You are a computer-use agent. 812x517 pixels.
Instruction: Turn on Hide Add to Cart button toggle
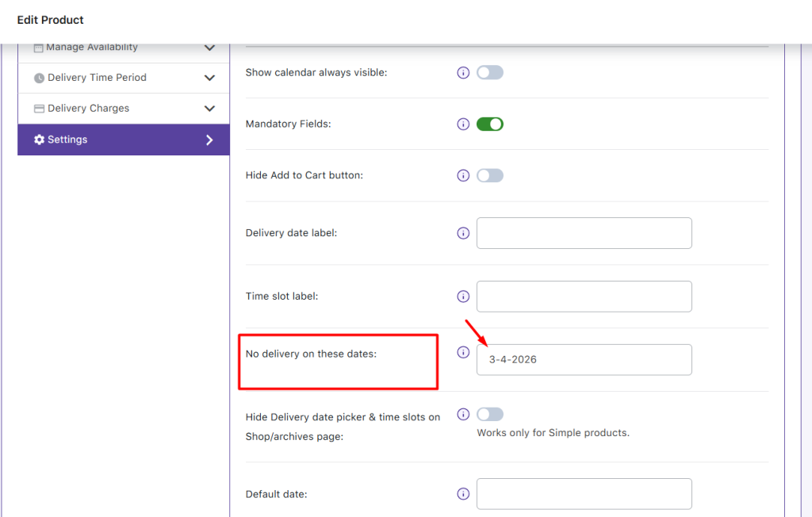pos(489,175)
